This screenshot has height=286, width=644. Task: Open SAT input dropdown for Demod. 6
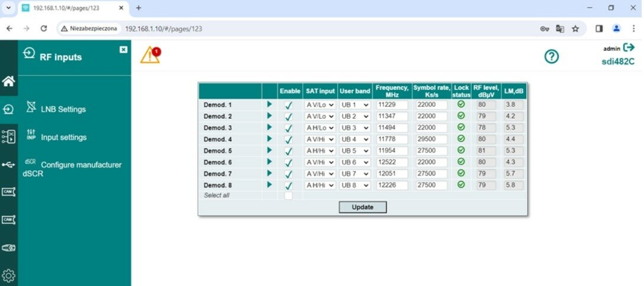(x=320, y=162)
